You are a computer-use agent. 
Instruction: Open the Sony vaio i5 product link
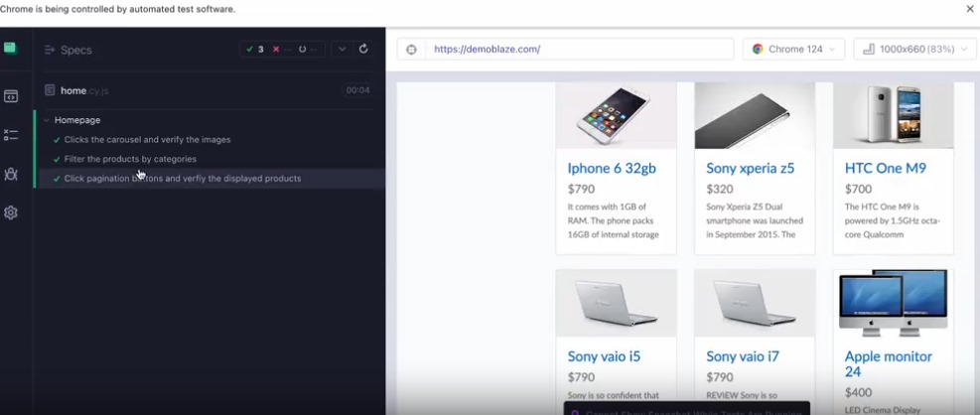pos(604,356)
